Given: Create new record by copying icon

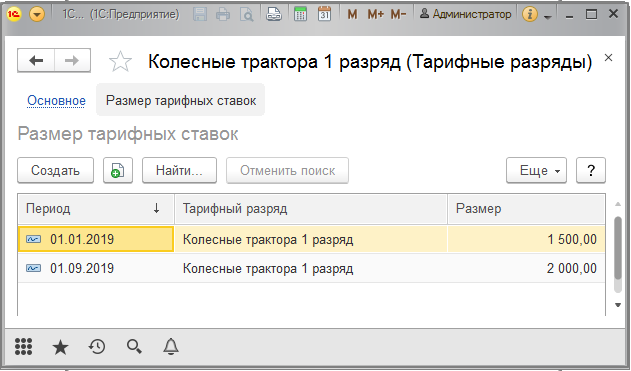Looking at the screenshot, I should click(x=118, y=171).
